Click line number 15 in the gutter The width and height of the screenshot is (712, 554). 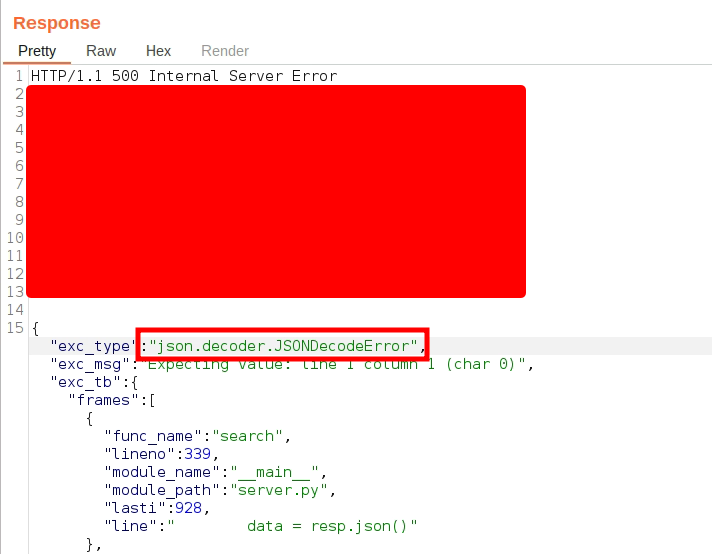tap(15, 328)
